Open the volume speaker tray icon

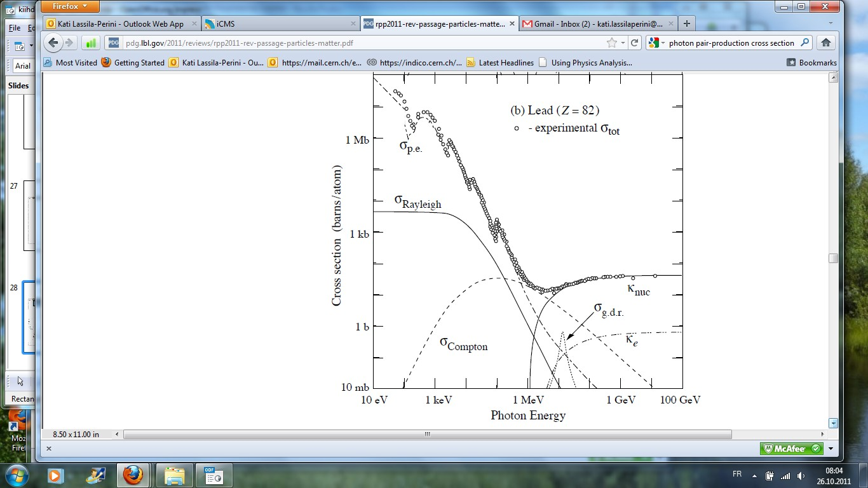(x=801, y=475)
